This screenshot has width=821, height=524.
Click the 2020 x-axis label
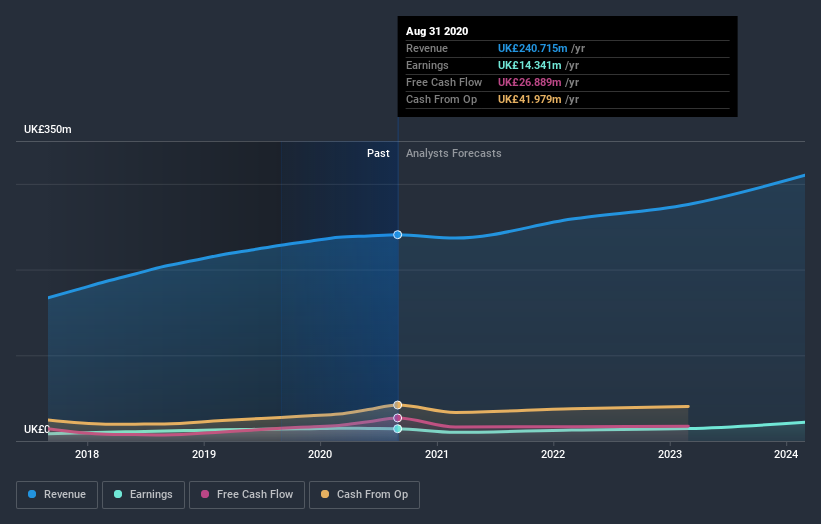(x=320, y=454)
